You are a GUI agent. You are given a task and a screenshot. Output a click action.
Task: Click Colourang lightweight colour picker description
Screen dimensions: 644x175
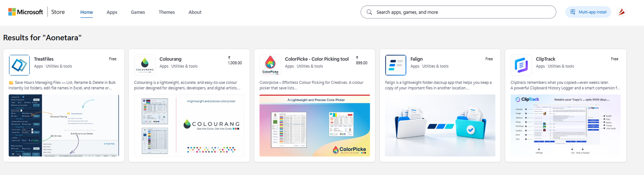point(187,85)
